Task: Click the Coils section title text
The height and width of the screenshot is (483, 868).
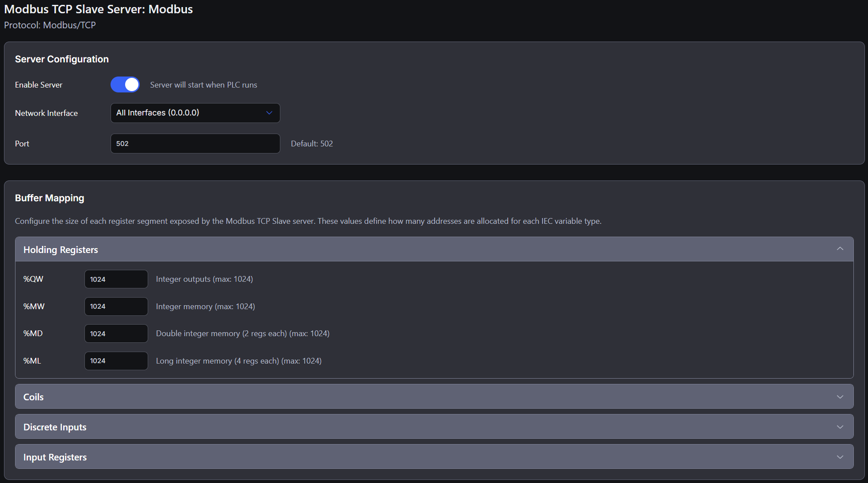Action: [34, 397]
